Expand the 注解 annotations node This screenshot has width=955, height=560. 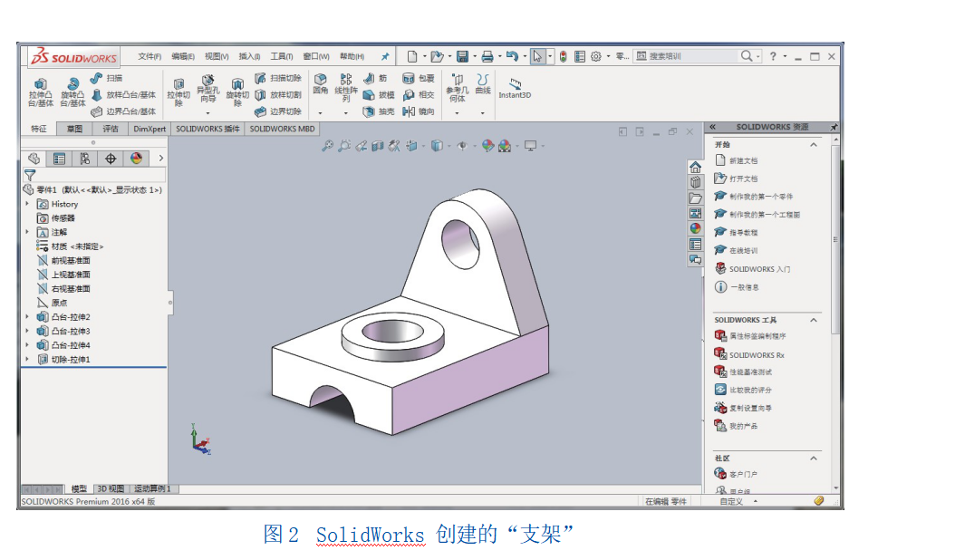point(27,232)
